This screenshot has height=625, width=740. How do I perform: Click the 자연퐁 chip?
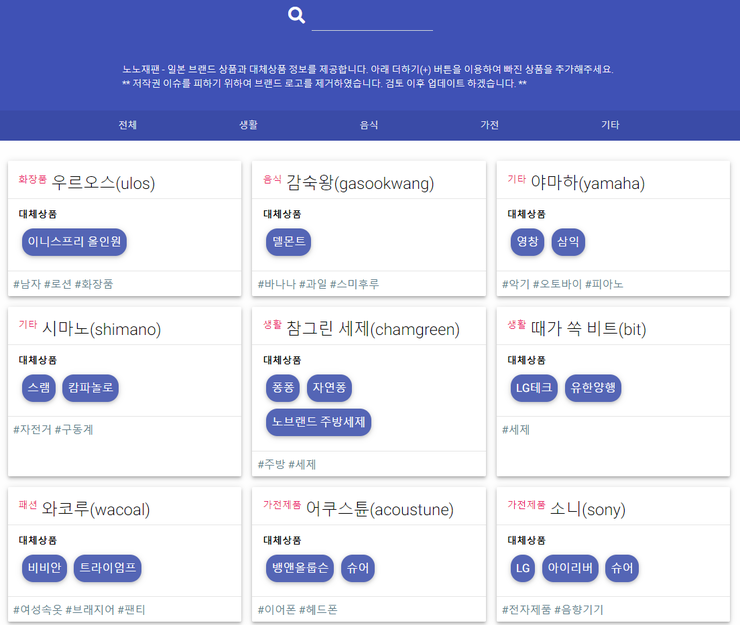pyautogui.click(x=329, y=388)
